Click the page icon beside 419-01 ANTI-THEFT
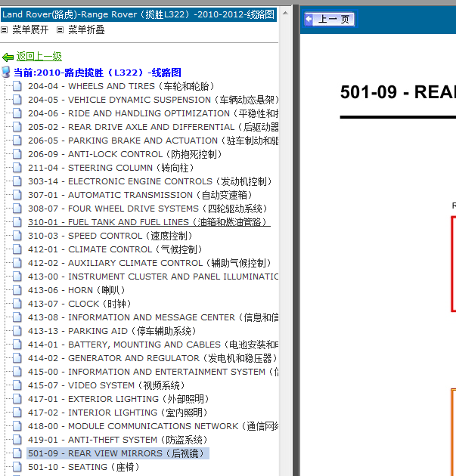 point(17,440)
